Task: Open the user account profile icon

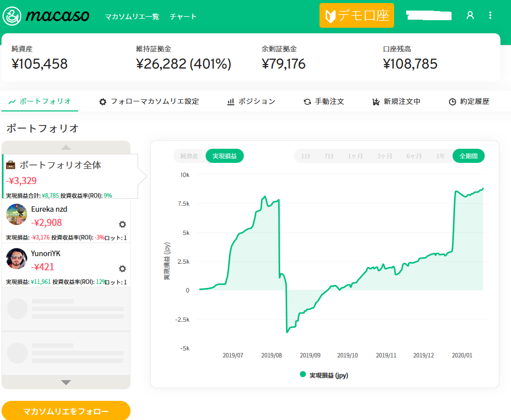Action: (x=470, y=16)
